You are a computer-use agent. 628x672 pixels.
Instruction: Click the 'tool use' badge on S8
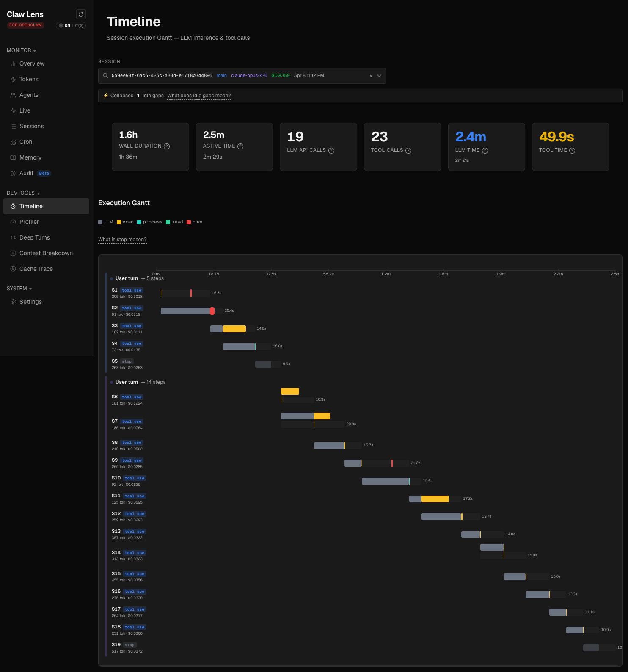point(132,443)
